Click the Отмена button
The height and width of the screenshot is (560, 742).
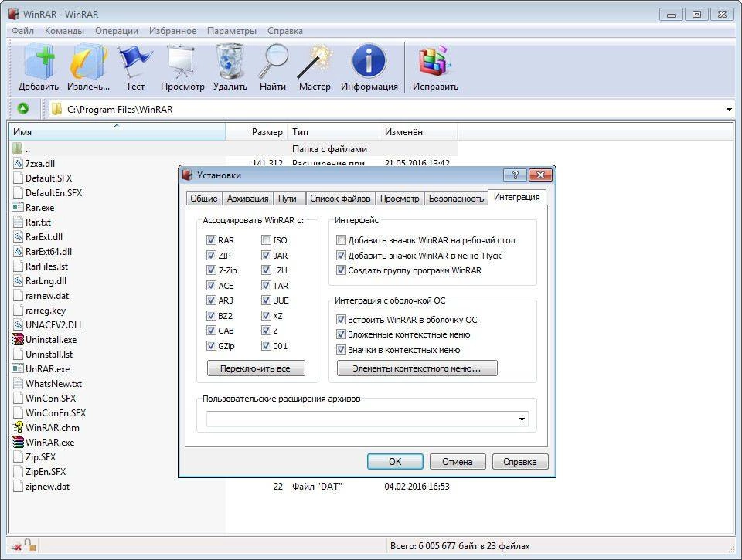click(458, 462)
